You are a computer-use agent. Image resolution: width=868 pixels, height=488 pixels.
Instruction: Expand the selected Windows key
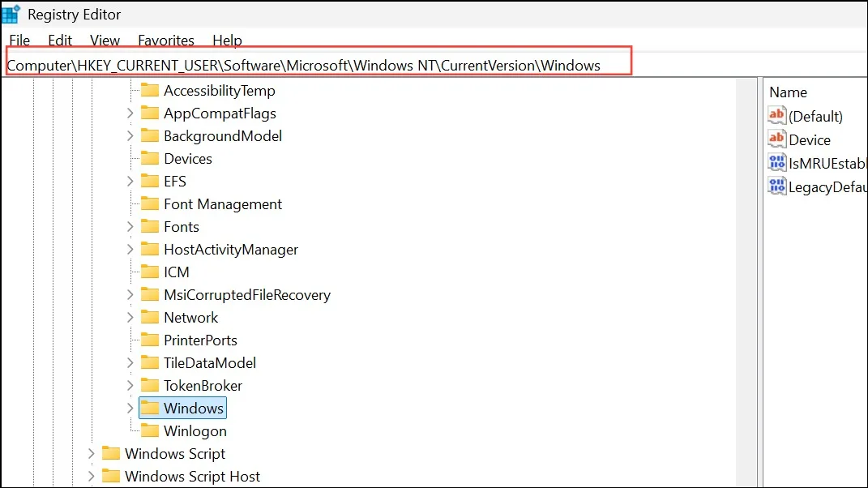[130, 409]
